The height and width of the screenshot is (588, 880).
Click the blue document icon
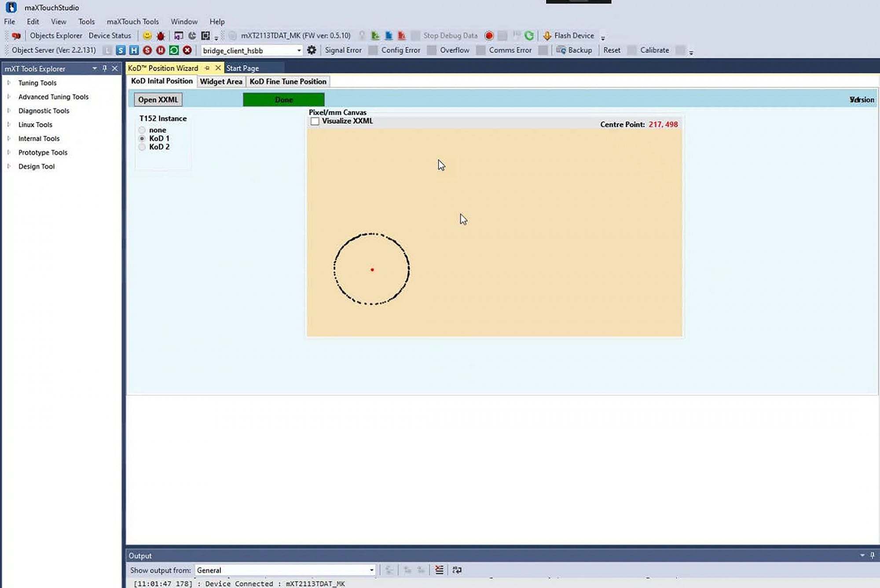(389, 36)
